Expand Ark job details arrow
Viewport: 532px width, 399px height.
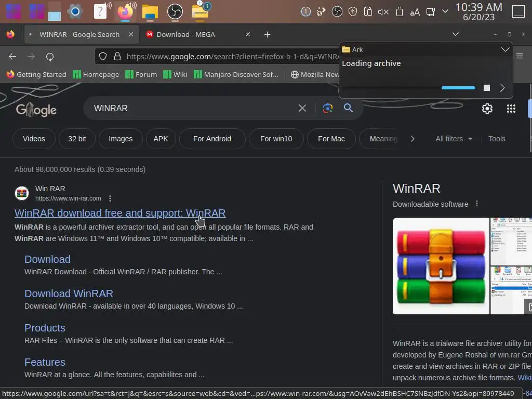coord(502,88)
